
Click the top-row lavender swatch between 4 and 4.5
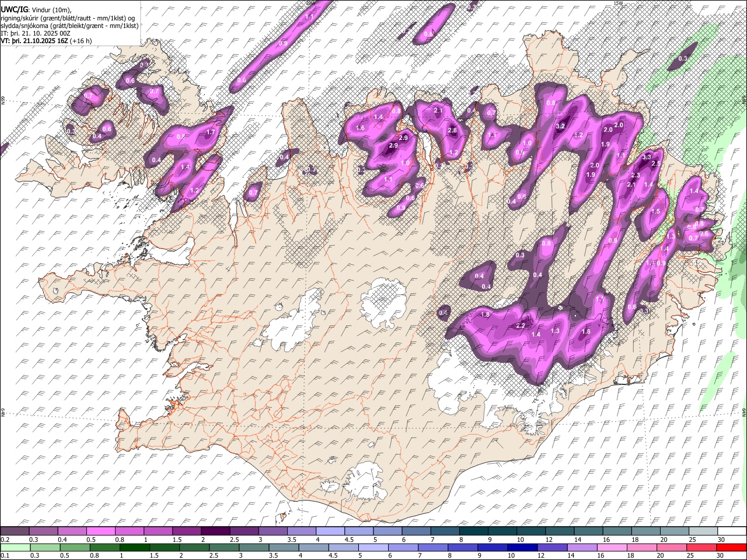pyautogui.click(x=330, y=531)
